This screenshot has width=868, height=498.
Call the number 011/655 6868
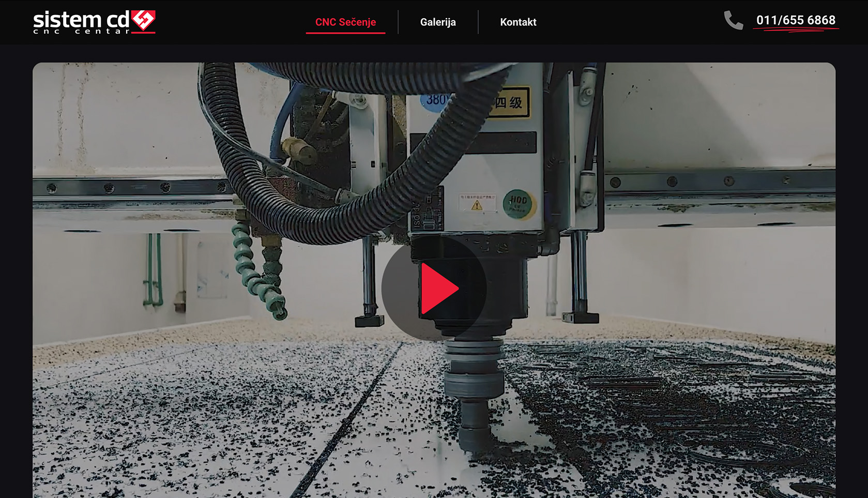[795, 20]
